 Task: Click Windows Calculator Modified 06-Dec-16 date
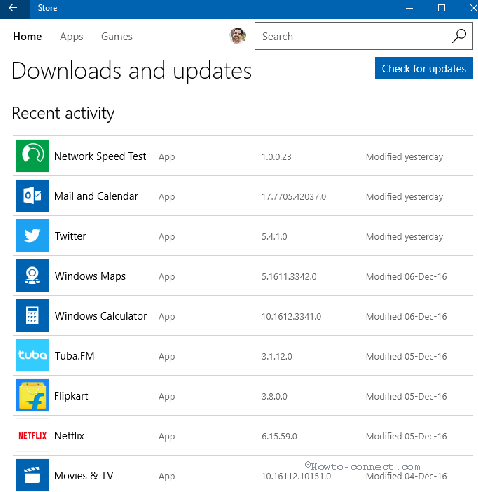[x=407, y=317]
